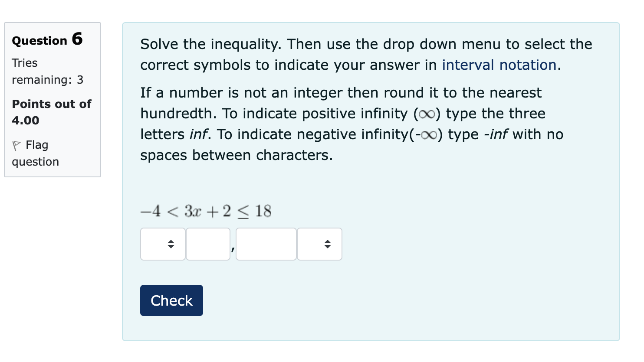Screen dimensions: 644x362
Task: Click the up-down arrow in left bracket selector
Action: pyautogui.click(x=171, y=244)
